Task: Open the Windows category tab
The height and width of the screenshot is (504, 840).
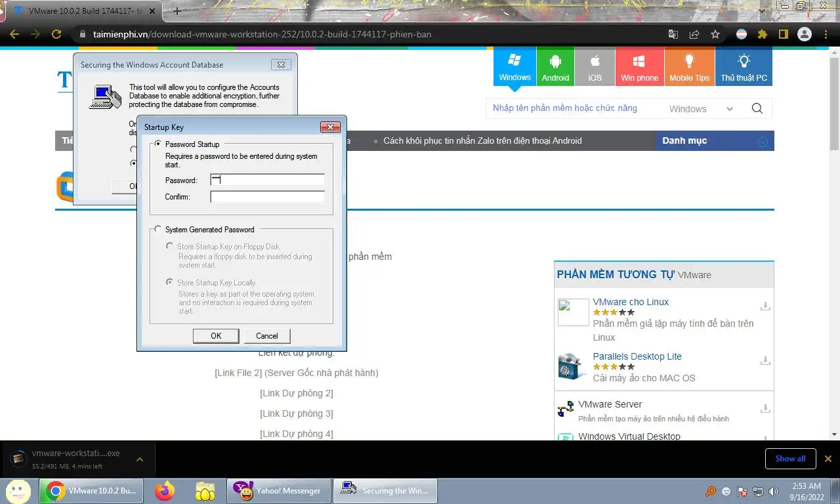Action: (x=514, y=67)
